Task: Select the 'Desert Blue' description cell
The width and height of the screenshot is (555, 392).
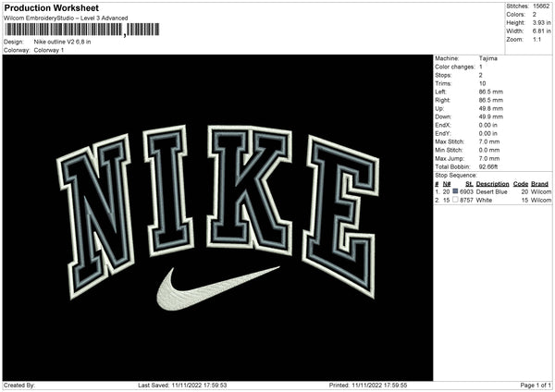Action: point(492,191)
